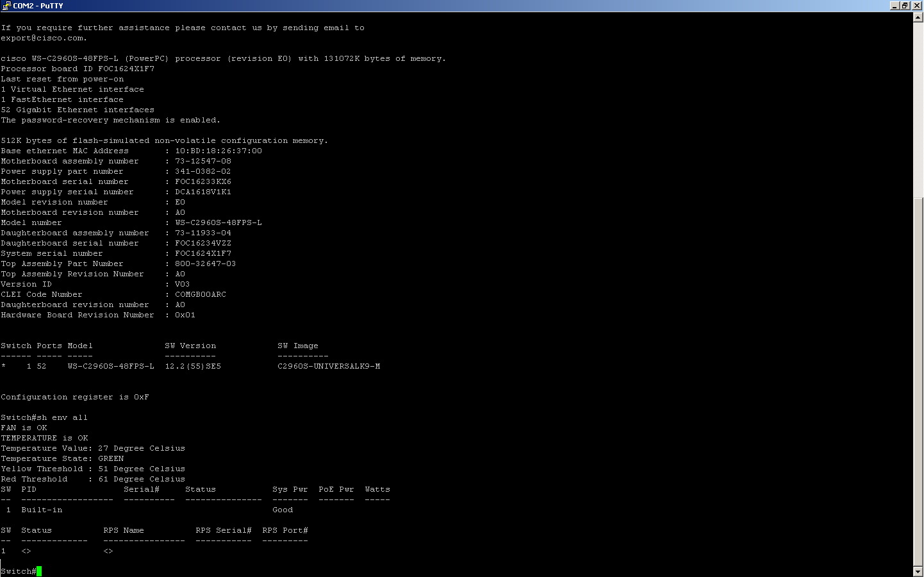Close the COM2 PuTTY session window
Screen dimensions: 924x577
pyautogui.click(x=917, y=5)
